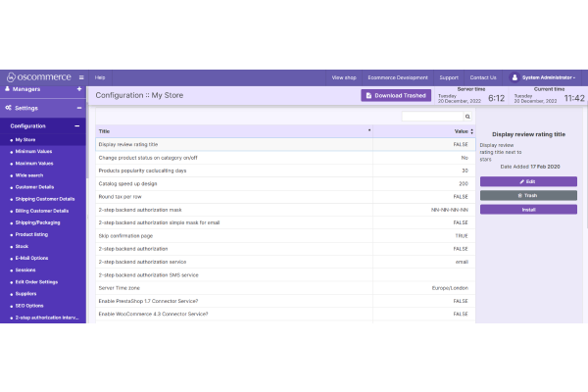Click the Trash button
The width and height of the screenshot is (588, 392).
tap(528, 195)
